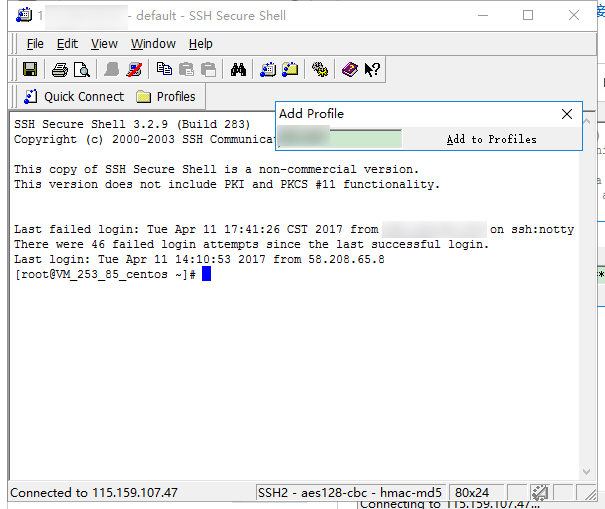Screen dimensions: 605x509
Task: Click '46 failed login attempts' line
Action: (251, 244)
